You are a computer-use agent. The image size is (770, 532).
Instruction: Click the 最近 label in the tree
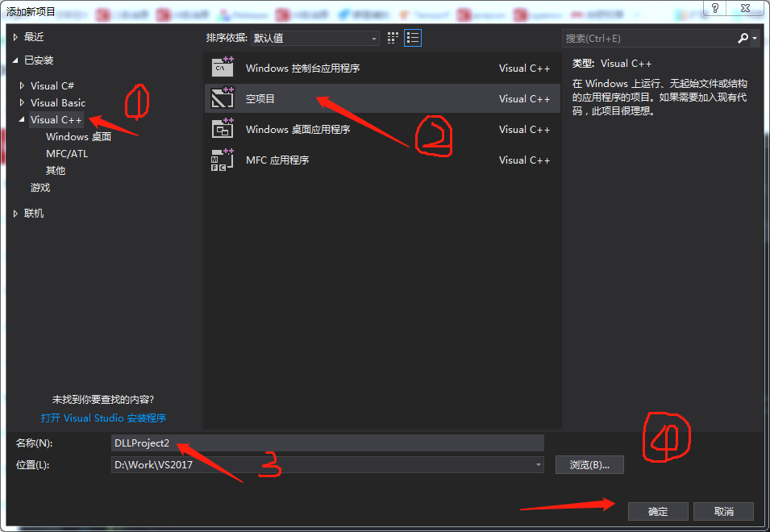point(34,37)
